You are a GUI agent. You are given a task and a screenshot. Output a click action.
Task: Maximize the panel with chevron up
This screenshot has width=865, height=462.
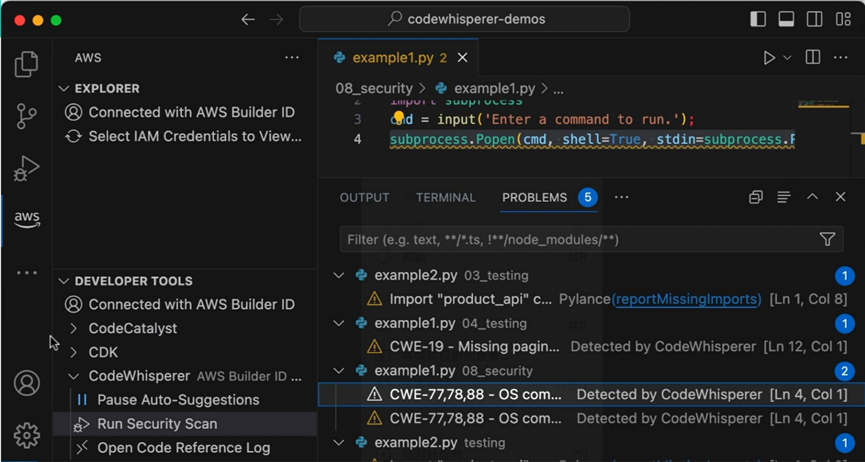[813, 197]
